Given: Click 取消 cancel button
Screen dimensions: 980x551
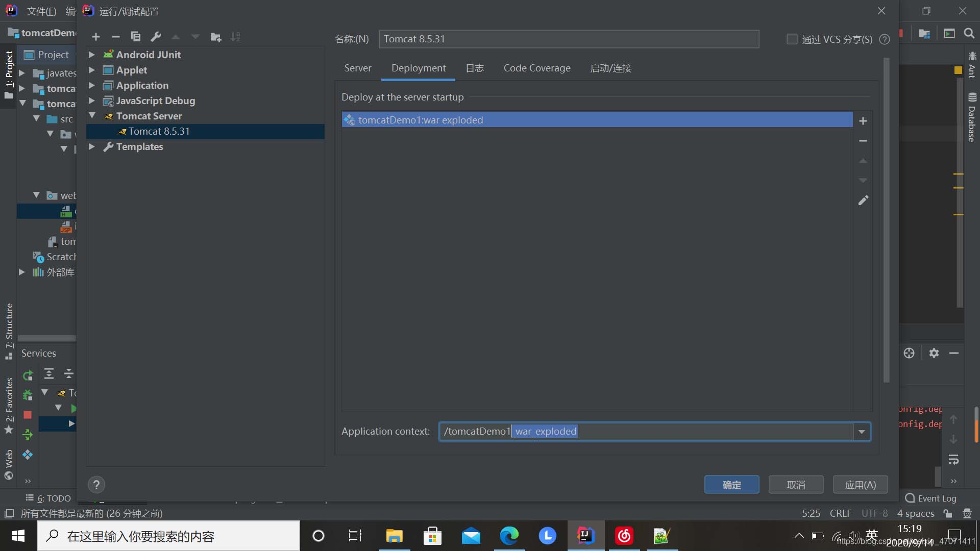Looking at the screenshot, I should click(x=796, y=484).
